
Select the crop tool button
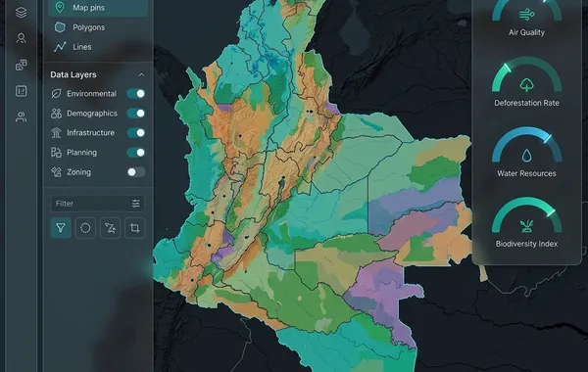coord(134,228)
